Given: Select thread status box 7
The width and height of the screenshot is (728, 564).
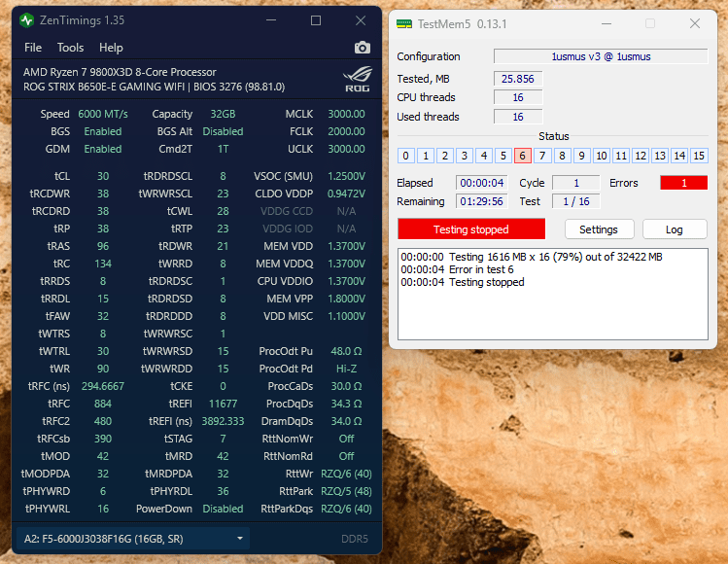Looking at the screenshot, I should point(542,156).
